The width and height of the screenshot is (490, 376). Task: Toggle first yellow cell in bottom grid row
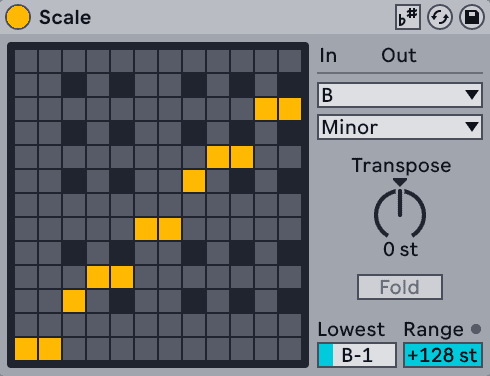point(26,349)
